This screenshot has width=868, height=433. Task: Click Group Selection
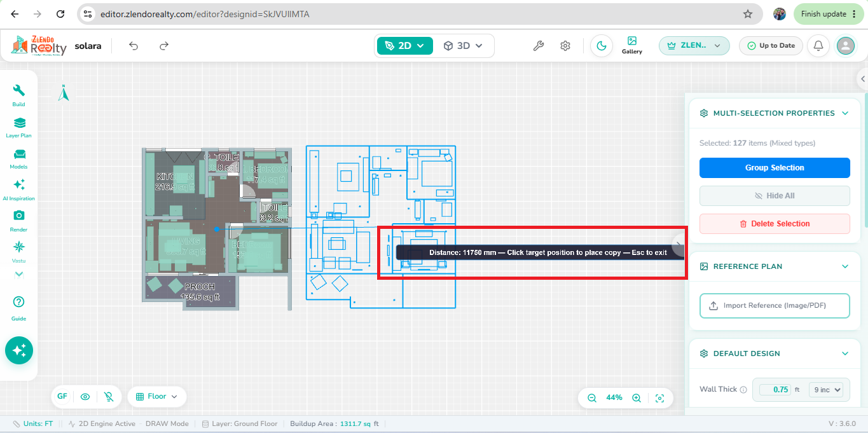tap(775, 168)
